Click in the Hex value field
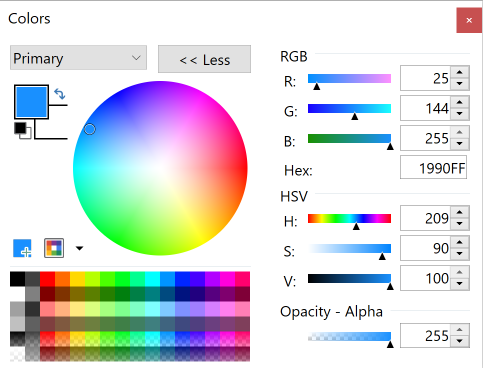 pyautogui.click(x=433, y=167)
